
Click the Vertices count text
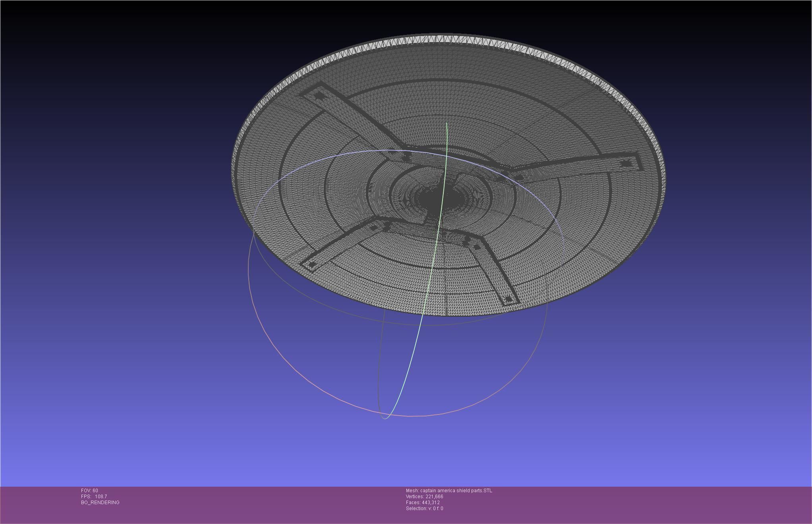coord(424,497)
